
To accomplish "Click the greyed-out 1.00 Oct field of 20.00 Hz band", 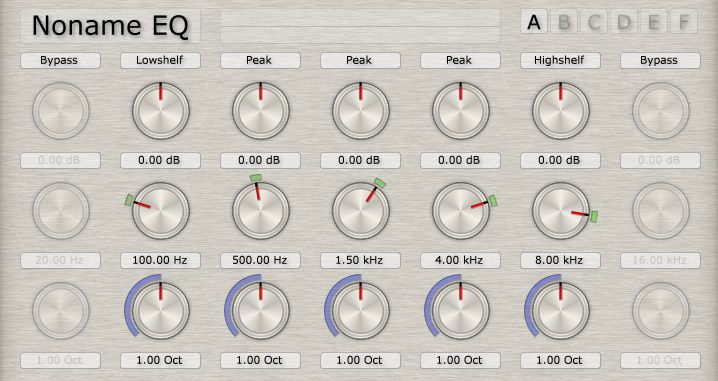I will (60, 360).
